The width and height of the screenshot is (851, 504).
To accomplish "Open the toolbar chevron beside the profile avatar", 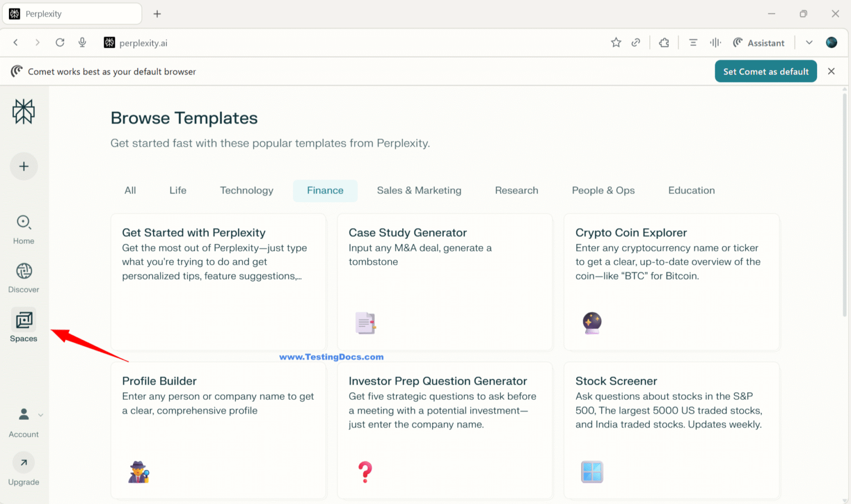I will [x=809, y=42].
